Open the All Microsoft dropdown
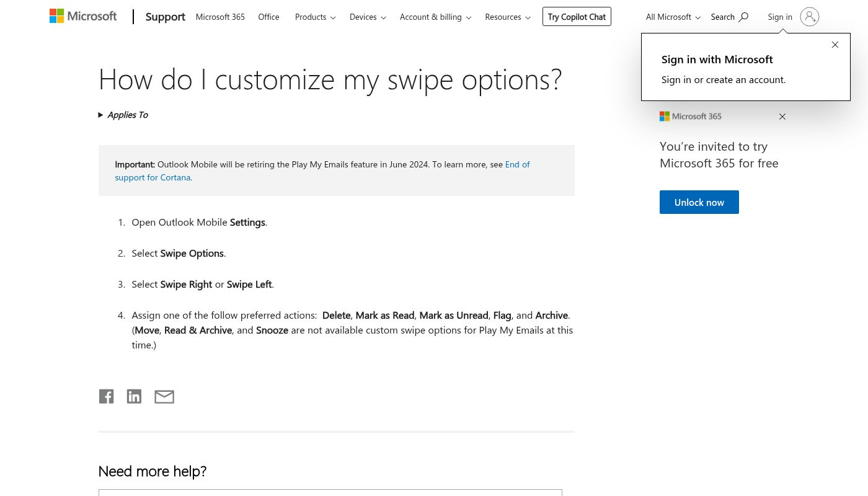 coord(673,17)
